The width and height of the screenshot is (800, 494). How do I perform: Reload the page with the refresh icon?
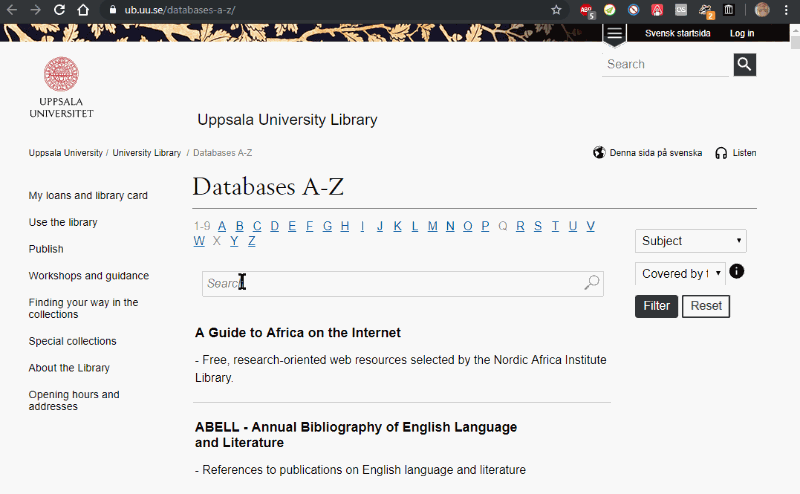pyautogui.click(x=59, y=10)
